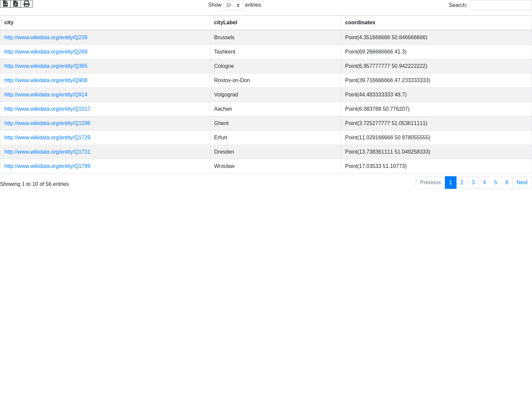Follow the Q365 Cologne wikidata link
This screenshot has width=532, height=399.
click(46, 66)
